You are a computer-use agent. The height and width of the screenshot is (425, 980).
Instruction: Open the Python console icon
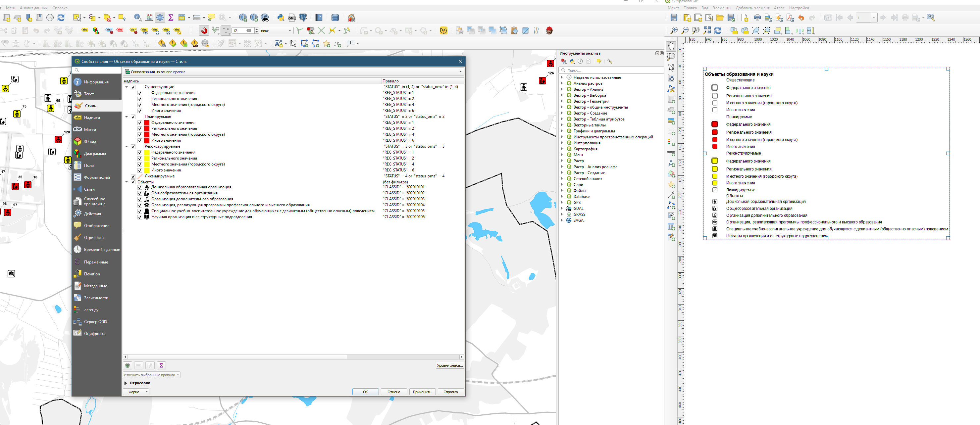coord(281,18)
